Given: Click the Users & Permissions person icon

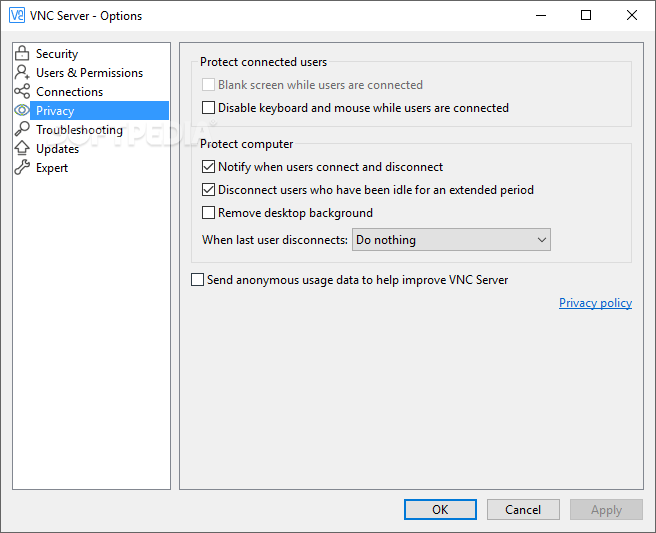Looking at the screenshot, I should click(22, 72).
